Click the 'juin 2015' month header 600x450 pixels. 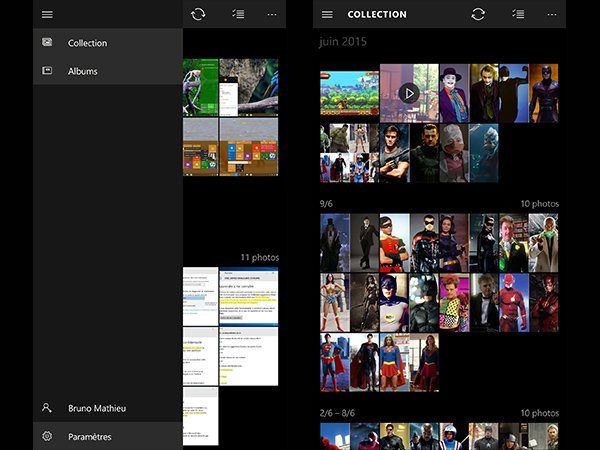[x=343, y=41]
